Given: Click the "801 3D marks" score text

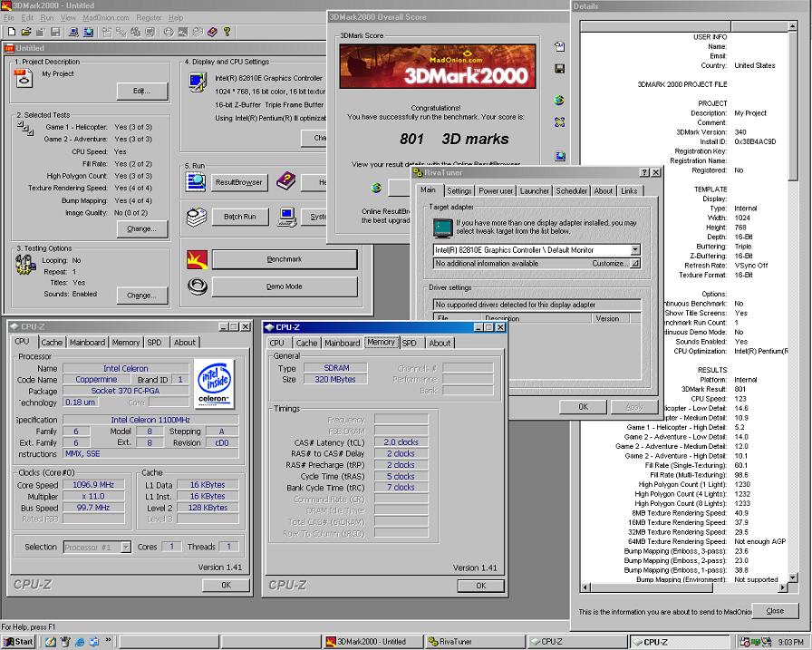Looking at the screenshot, I should coord(454,139).
